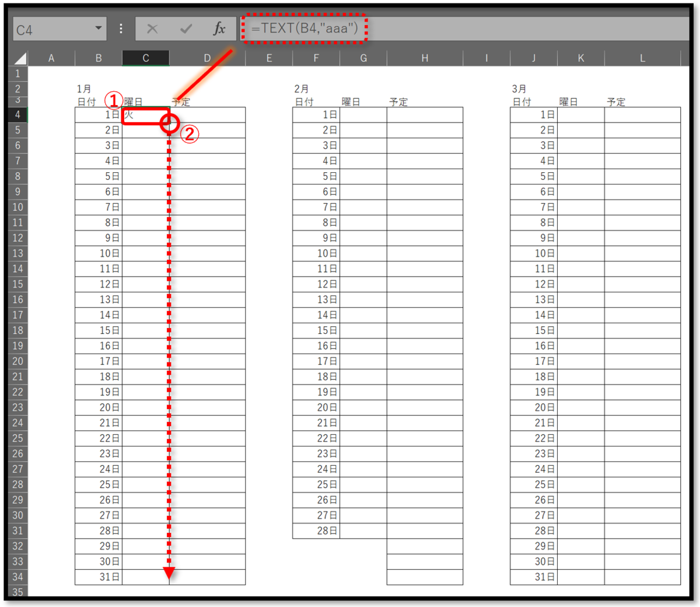
Task: Select column H header
Action: [425, 58]
